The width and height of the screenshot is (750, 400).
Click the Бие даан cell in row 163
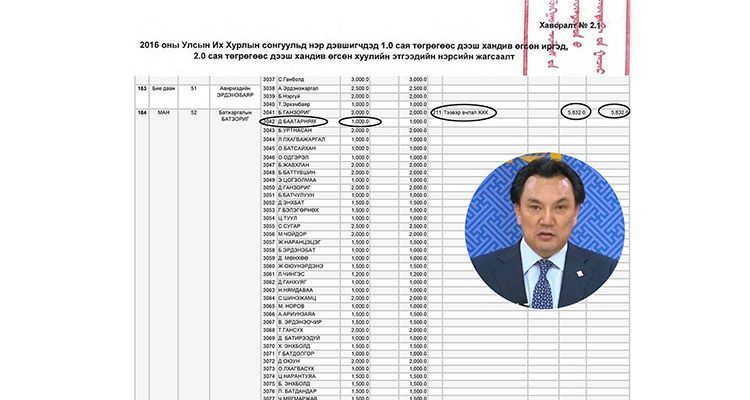[163, 89]
